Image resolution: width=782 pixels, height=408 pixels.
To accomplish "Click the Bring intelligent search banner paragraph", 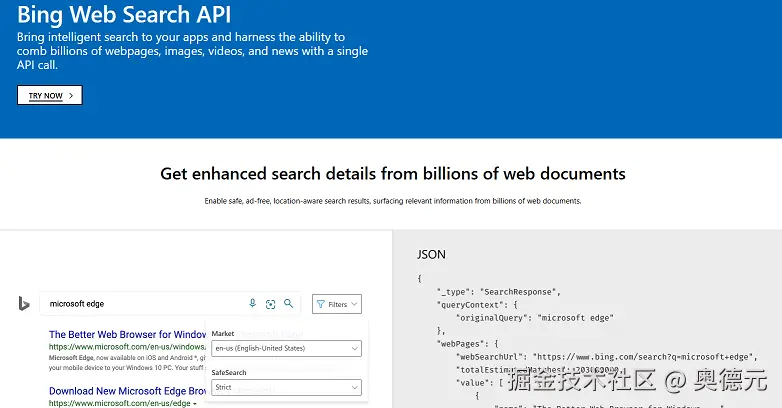I will (192, 51).
